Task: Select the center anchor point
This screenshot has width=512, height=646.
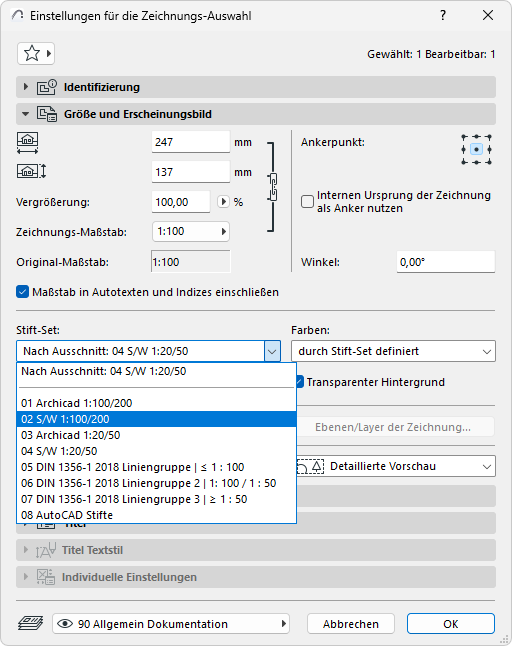Action: 477,149
